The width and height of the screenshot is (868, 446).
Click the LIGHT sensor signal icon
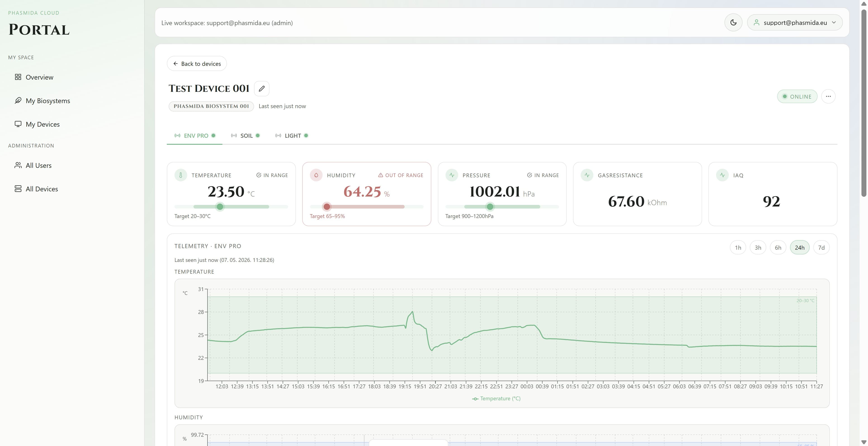point(278,135)
